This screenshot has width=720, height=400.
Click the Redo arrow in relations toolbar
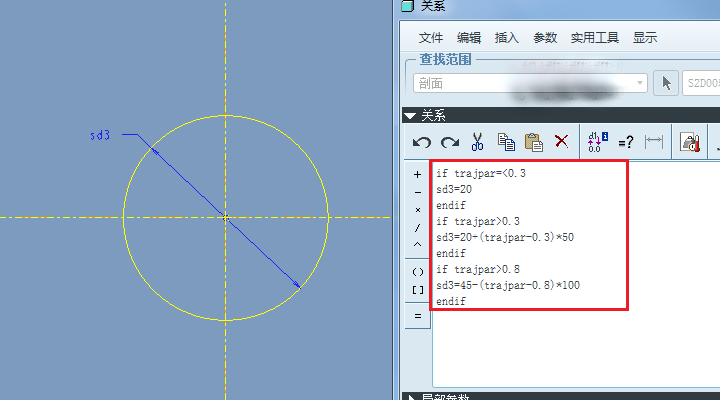(449, 142)
